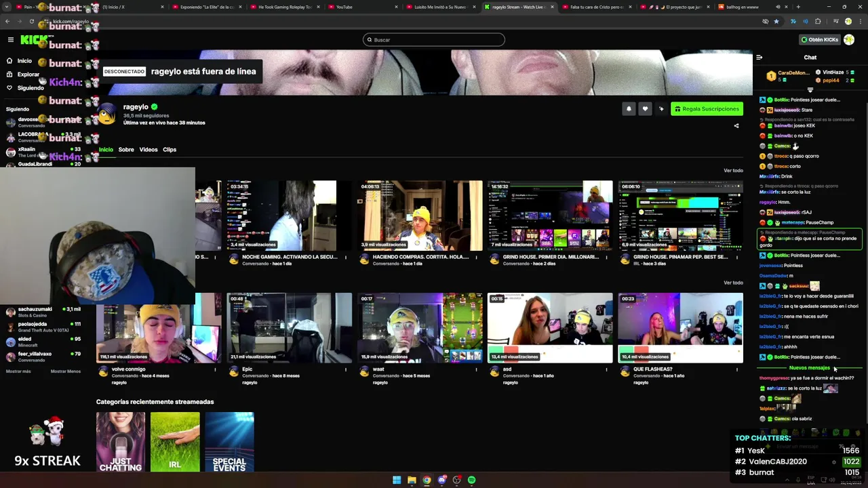Open options menu for waat clip
The height and width of the screenshot is (488, 868).
point(476,369)
